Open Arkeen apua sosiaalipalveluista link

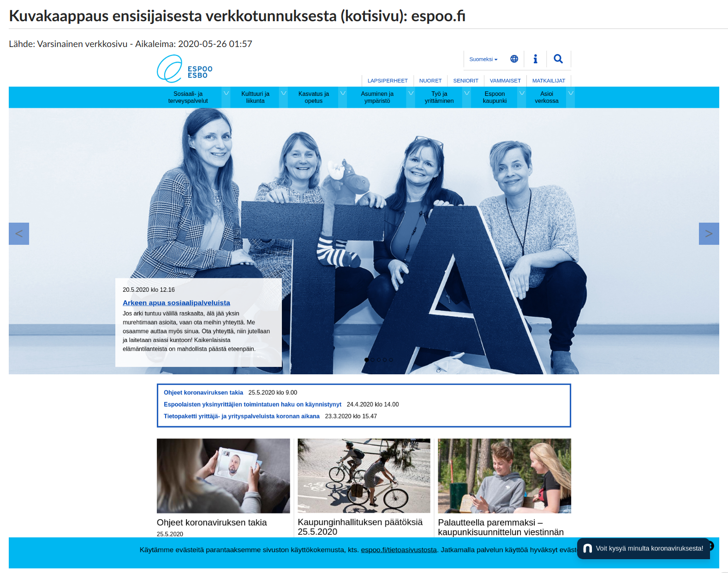[x=176, y=303]
